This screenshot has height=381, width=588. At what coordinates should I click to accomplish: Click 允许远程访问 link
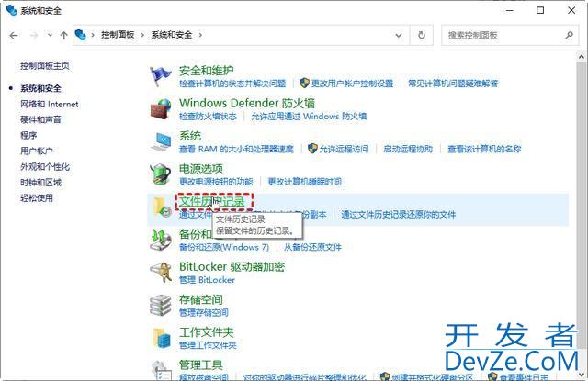pyautogui.click(x=344, y=149)
